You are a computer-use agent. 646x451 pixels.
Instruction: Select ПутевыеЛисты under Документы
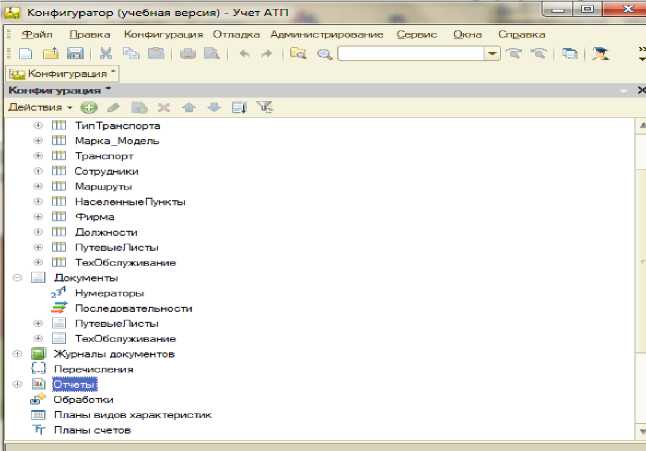[117, 324]
